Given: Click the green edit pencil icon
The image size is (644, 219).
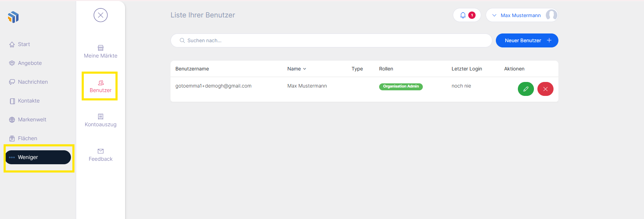Looking at the screenshot, I should (526, 89).
